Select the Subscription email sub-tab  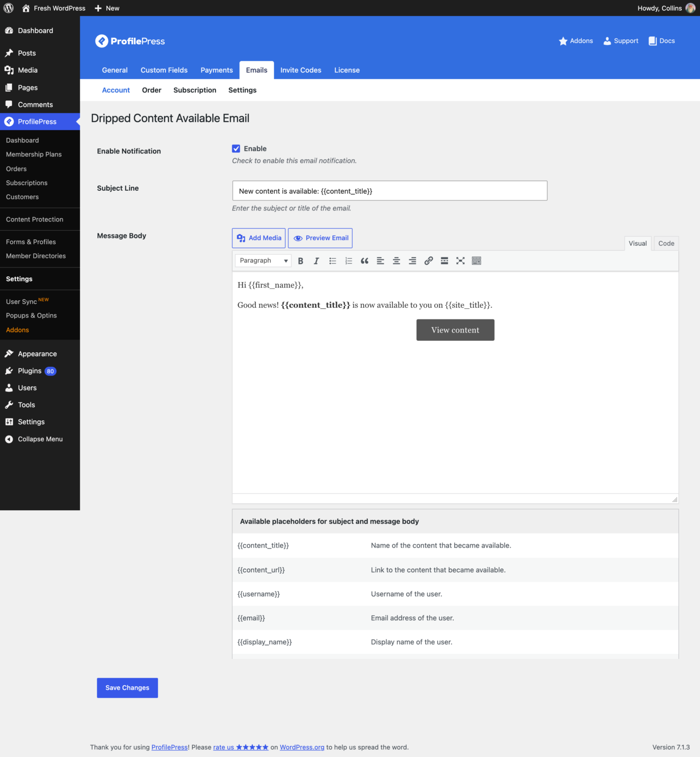pos(195,90)
